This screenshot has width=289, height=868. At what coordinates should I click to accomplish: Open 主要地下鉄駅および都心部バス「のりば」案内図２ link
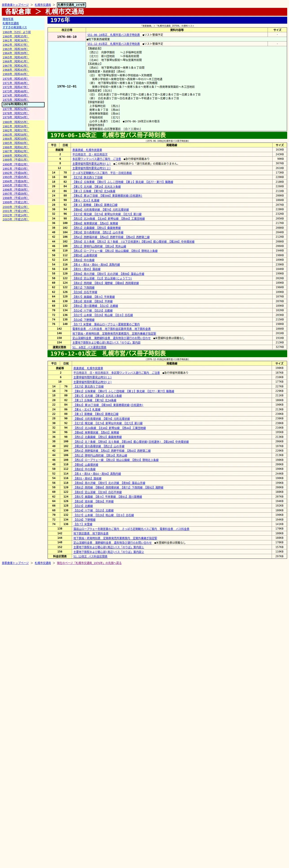[108, 552]
